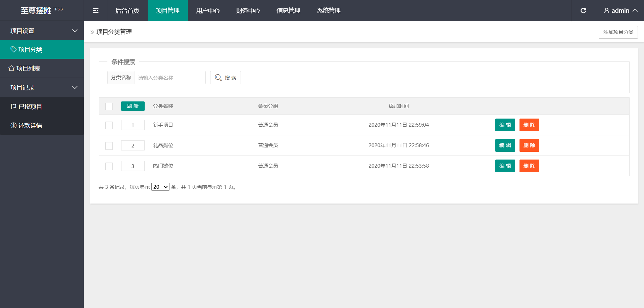Image resolution: width=644 pixels, height=308 pixels.
Task: Open the 用户中心 top menu
Action: 208,11
